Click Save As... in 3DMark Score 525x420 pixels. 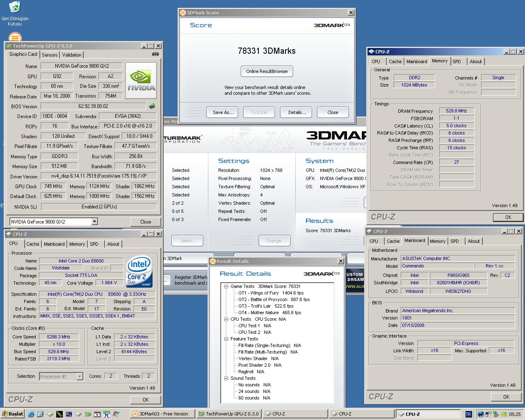223,112
